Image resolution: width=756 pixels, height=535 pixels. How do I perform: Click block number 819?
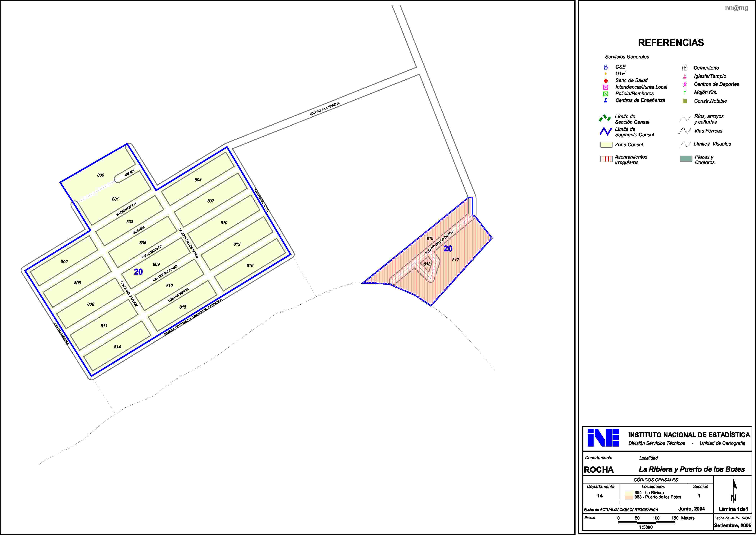(430, 239)
